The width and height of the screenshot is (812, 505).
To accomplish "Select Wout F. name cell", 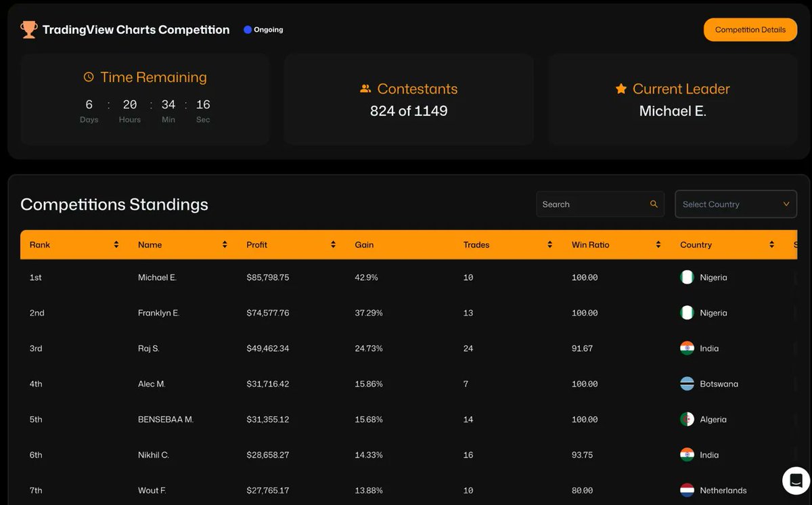I will click(x=152, y=491).
